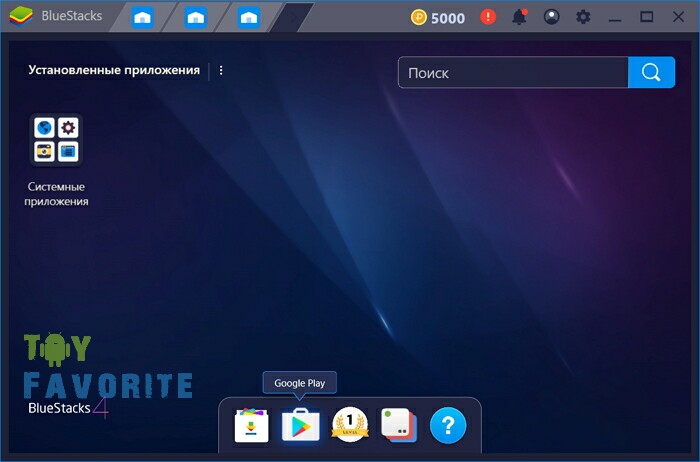Click the blue magnifier search button

(651, 72)
